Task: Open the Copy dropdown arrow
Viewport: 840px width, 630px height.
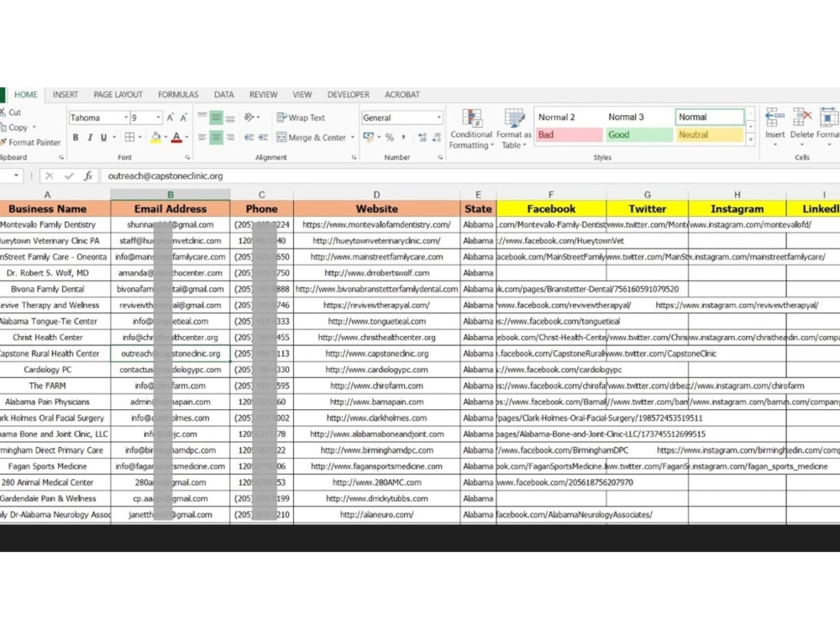Action: (x=34, y=128)
